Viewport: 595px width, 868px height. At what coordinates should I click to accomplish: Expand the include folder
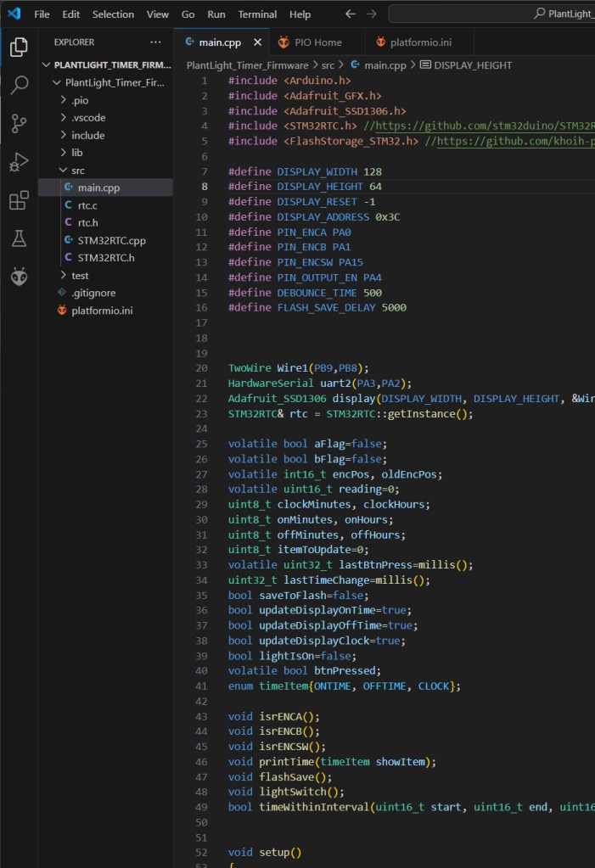pos(87,135)
